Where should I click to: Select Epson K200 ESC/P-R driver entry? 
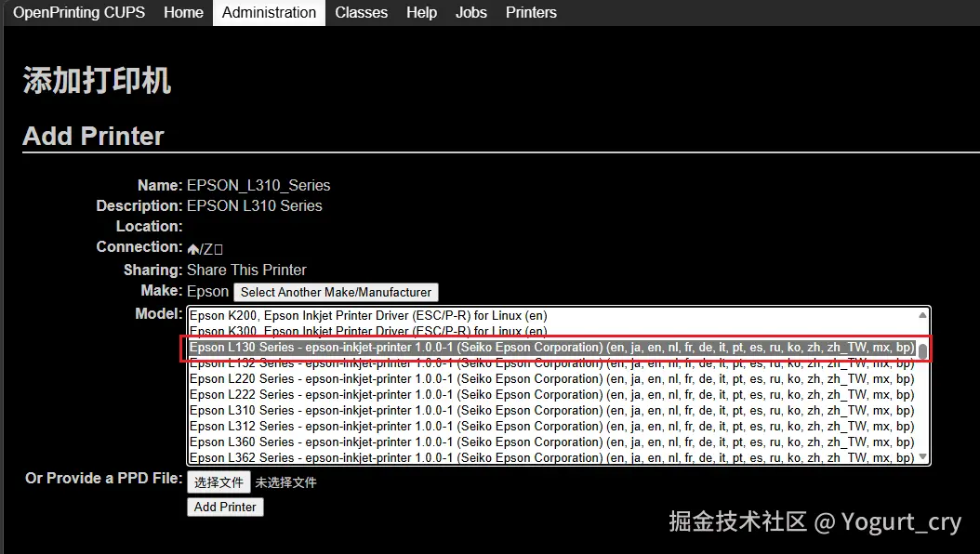(552, 315)
